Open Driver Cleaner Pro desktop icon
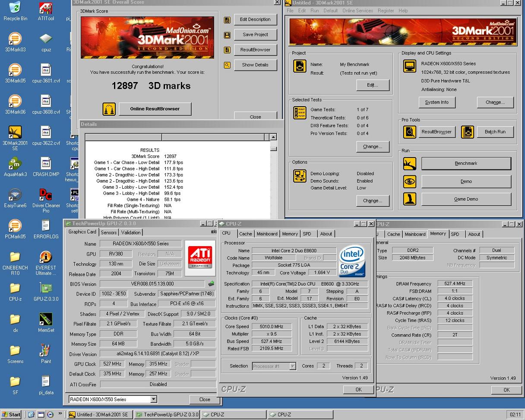The image size is (525, 420). point(46,200)
